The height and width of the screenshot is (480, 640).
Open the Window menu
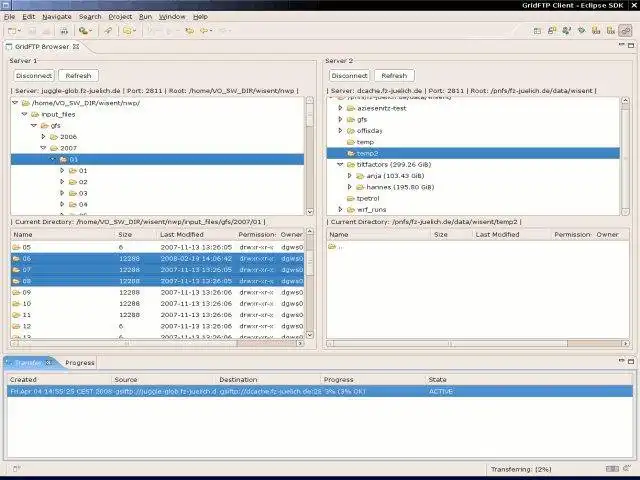pos(172,17)
